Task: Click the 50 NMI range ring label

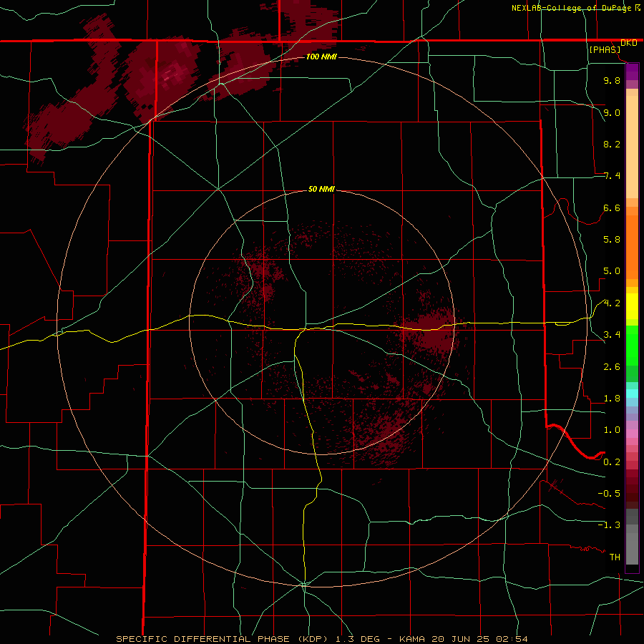Action: 321,189
